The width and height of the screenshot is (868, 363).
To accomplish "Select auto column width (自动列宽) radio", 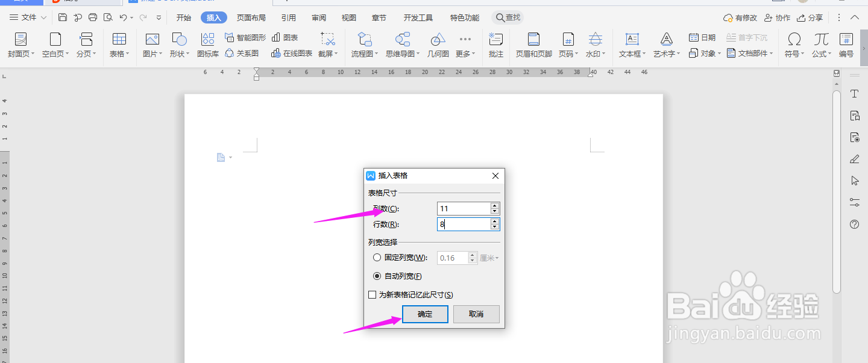I will pos(377,276).
